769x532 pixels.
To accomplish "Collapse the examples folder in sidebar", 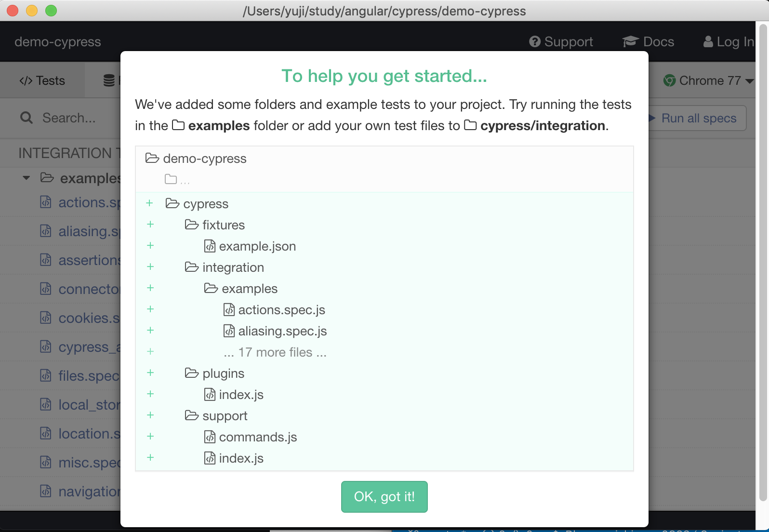I will pos(27,178).
